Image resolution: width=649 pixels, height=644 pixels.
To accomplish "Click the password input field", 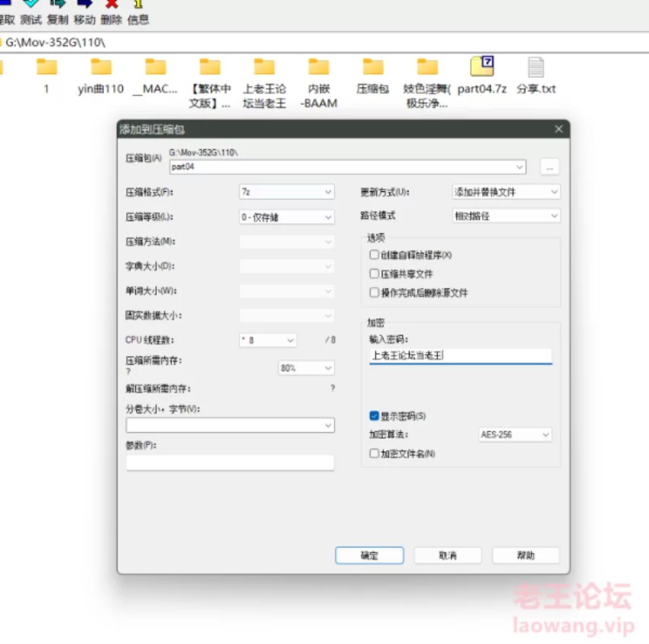I will point(460,355).
